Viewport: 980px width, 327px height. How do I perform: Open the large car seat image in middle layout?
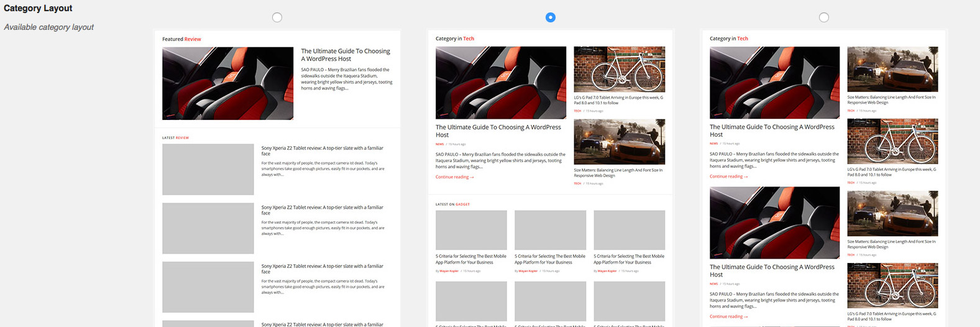coord(500,83)
